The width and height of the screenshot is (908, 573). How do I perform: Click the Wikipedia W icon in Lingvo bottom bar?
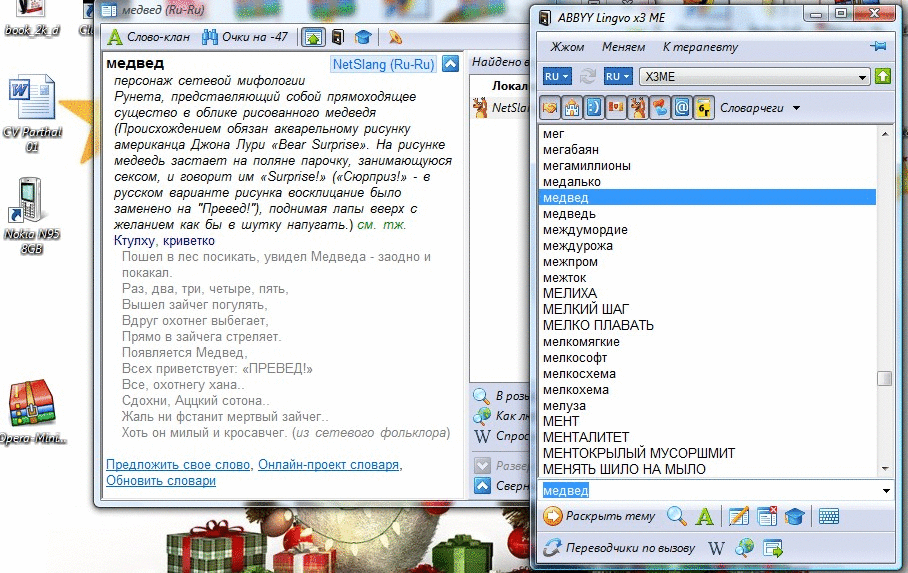(x=716, y=548)
